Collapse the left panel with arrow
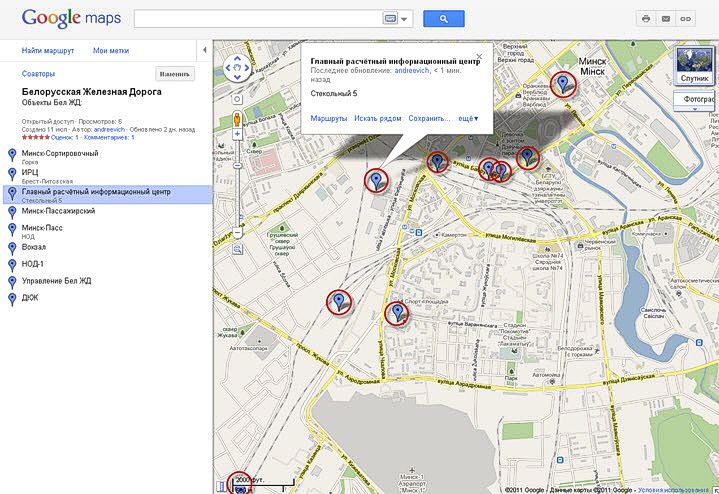 205,50
